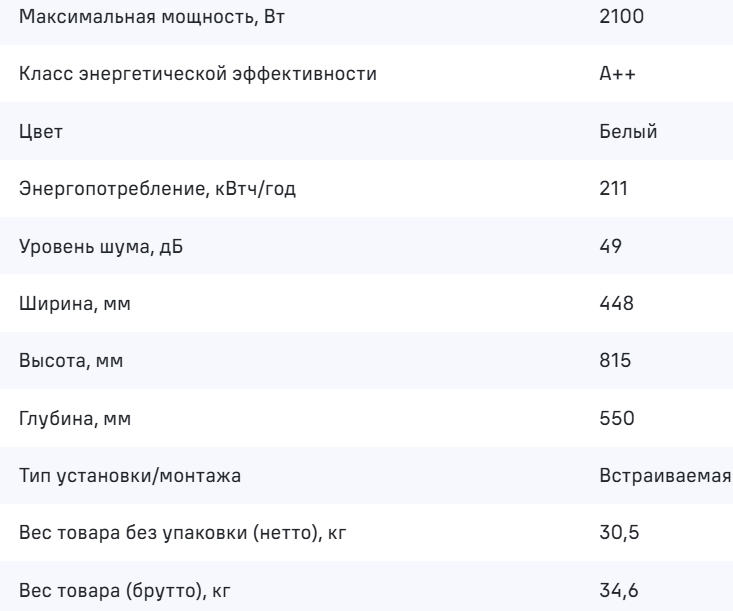The height and width of the screenshot is (611, 733).
Task: Click 'Вес товара (брутто), кг' label
Action: click(130, 591)
